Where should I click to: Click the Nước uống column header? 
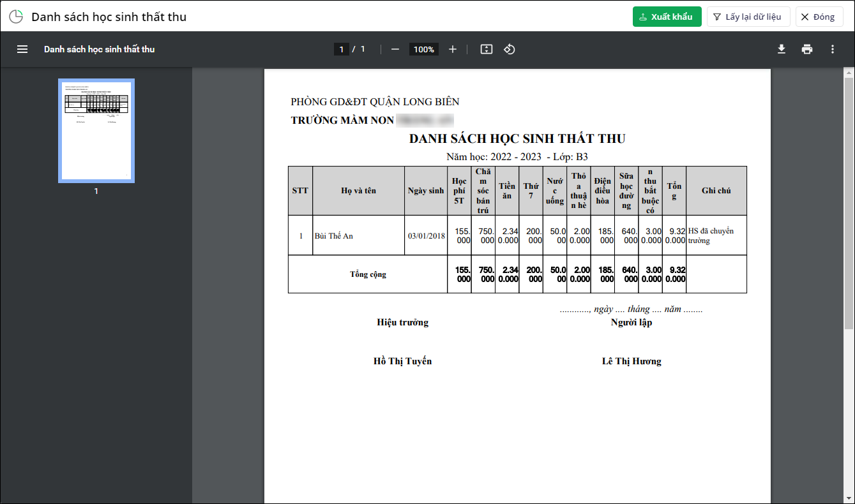tap(555, 191)
